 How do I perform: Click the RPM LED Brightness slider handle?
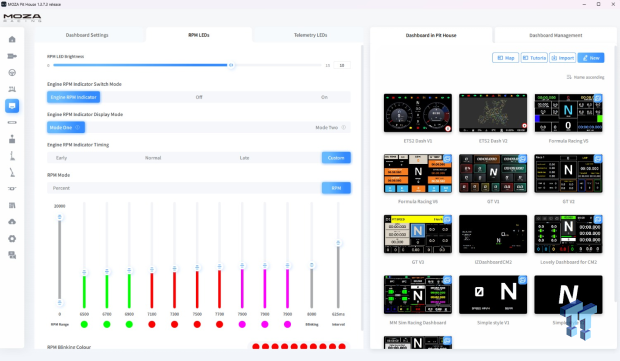231,65
